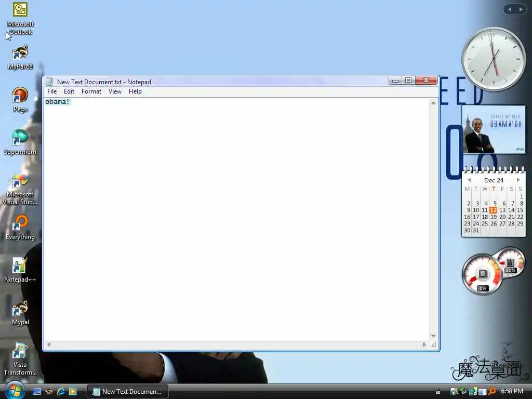The image size is (532, 399).
Task: Select the Notepad++ desktop shortcut
Action: click(20, 270)
